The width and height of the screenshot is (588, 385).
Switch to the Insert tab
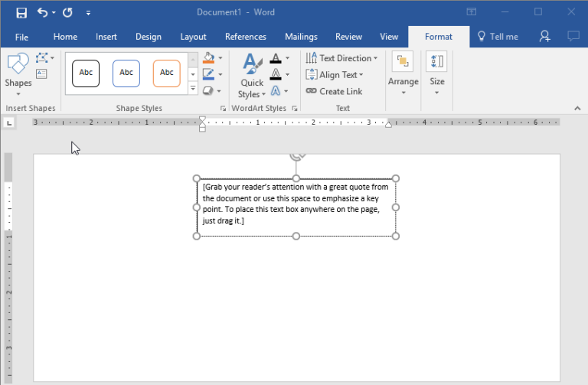[106, 37]
